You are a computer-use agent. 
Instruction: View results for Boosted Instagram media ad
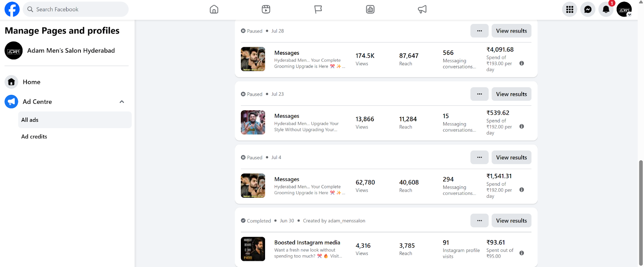(511, 221)
